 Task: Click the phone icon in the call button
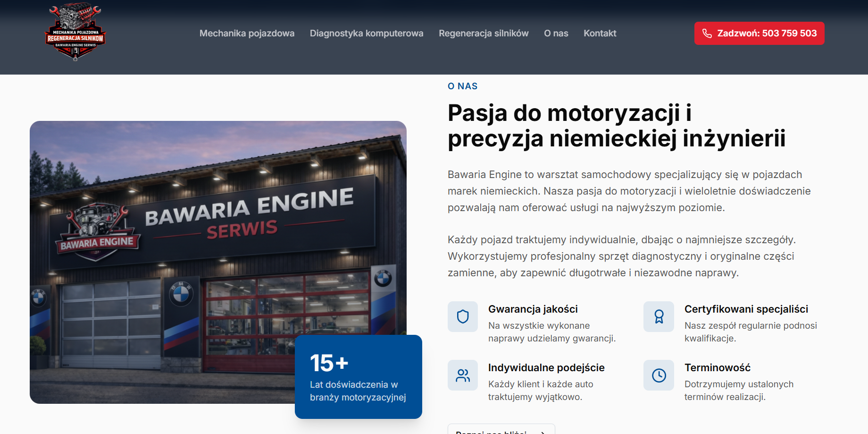point(707,34)
